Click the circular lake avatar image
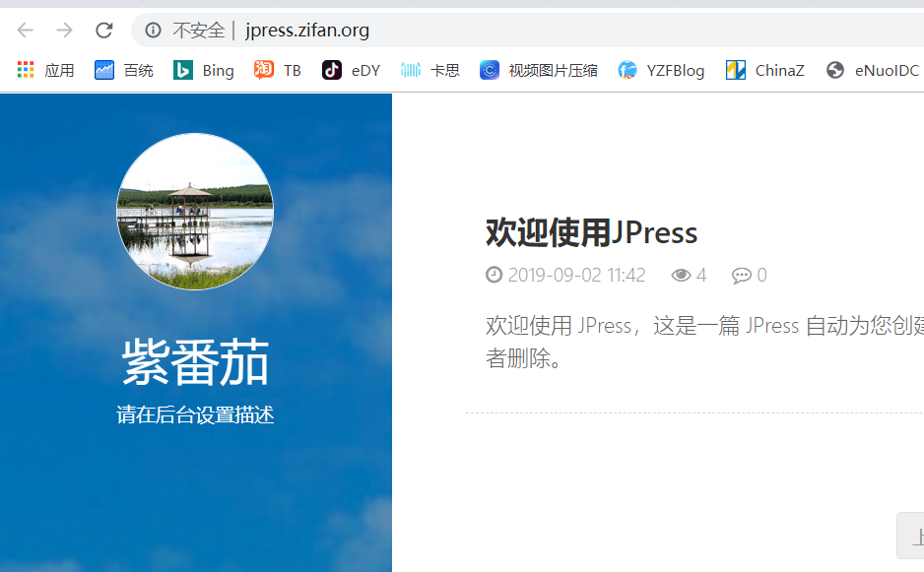The height and width of the screenshot is (572, 924). [x=195, y=212]
